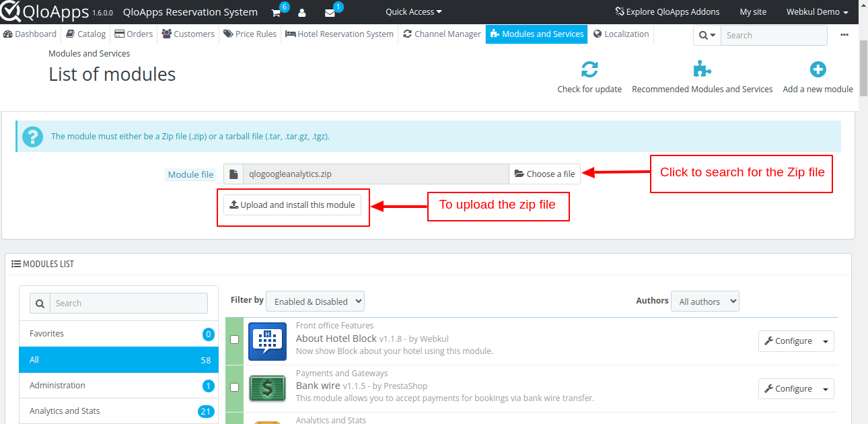The image size is (868, 424).
Task: Click Upload and install this module
Action: coord(293,205)
